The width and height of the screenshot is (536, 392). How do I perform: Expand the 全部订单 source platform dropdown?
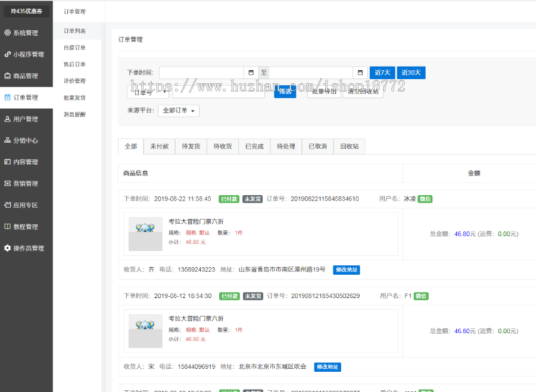tap(179, 111)
